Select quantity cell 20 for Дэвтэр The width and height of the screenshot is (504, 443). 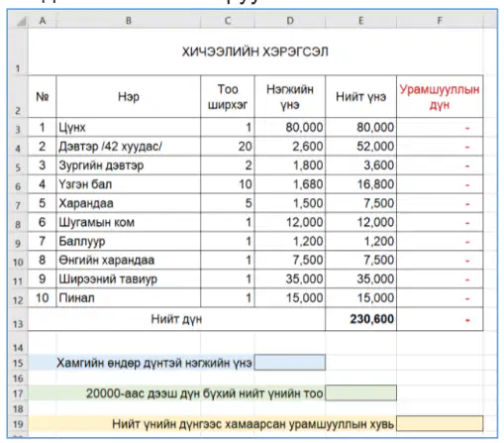[x=228, y=146]
